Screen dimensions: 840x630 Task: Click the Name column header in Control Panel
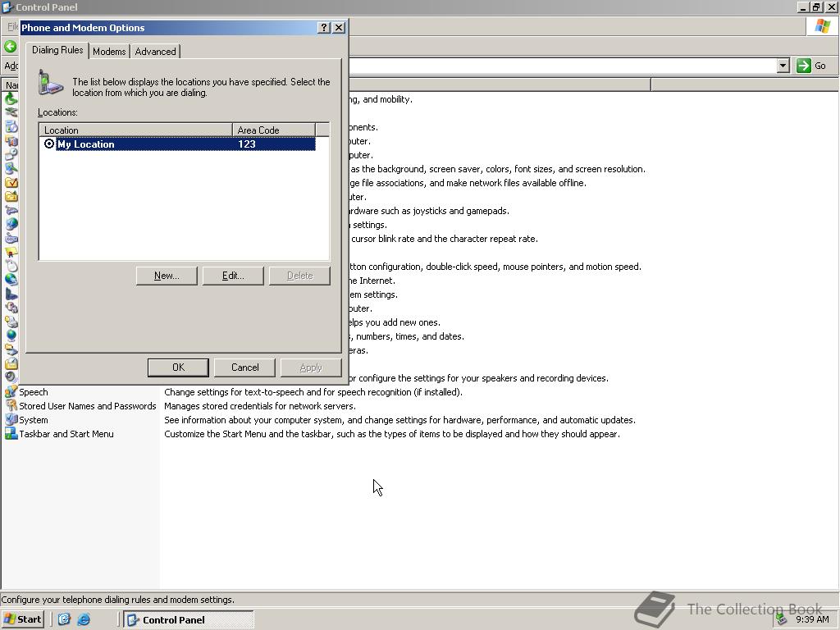click(10, 84)
